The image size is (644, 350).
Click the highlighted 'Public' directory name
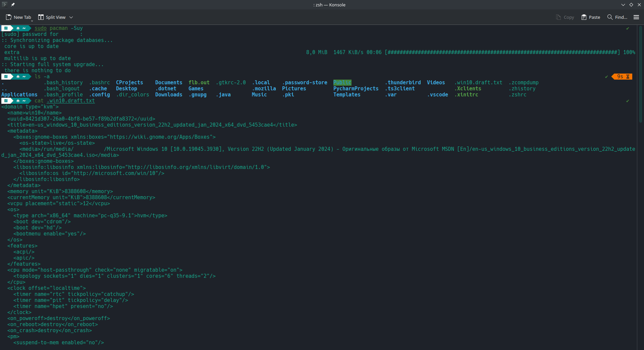coord(342,83)
